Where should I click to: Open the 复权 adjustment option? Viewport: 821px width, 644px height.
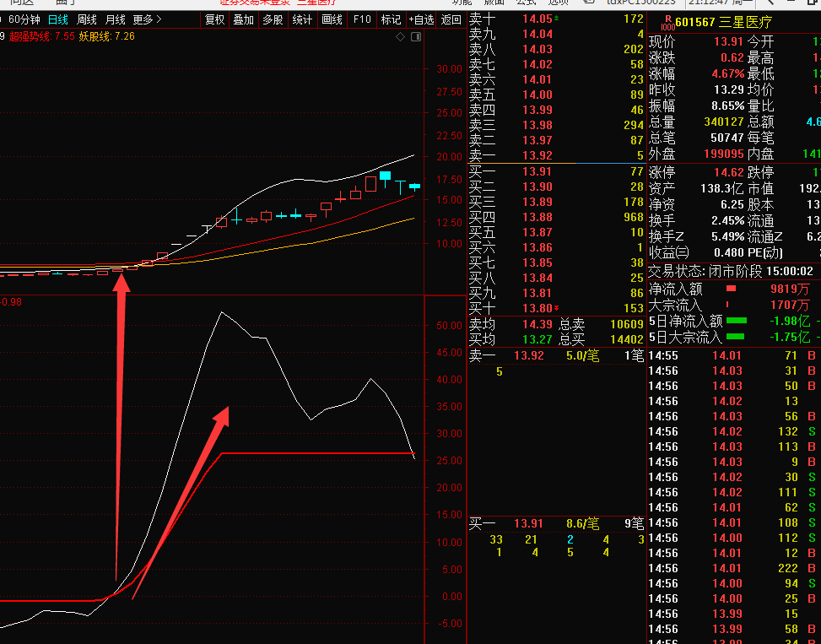214,20
